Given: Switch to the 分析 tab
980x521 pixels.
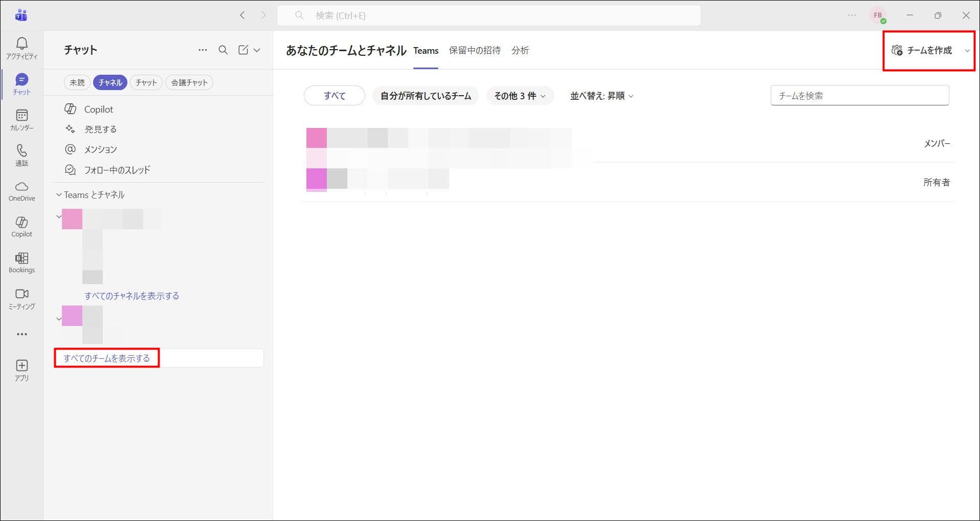Looking at the screenshot, I should (x=520, y=50).
